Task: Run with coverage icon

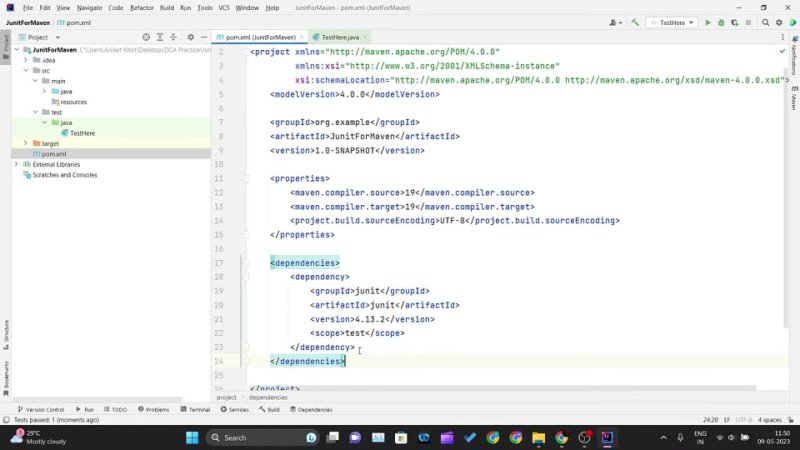Action: coord(735,22)
